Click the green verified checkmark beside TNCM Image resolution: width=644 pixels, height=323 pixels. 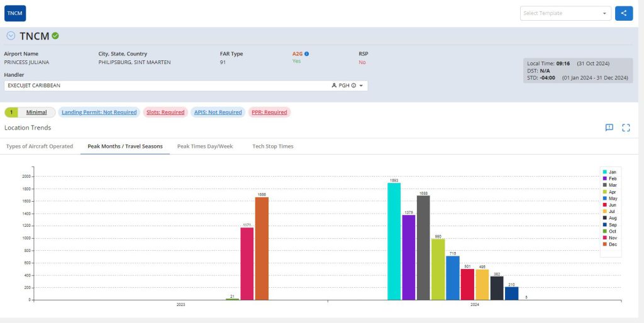tap(55, 36)
